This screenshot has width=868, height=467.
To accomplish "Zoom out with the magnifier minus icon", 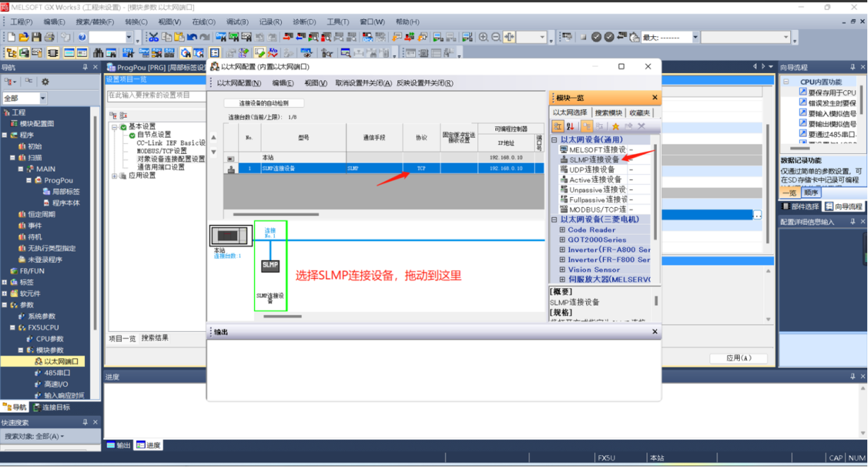I will (496, 37).
